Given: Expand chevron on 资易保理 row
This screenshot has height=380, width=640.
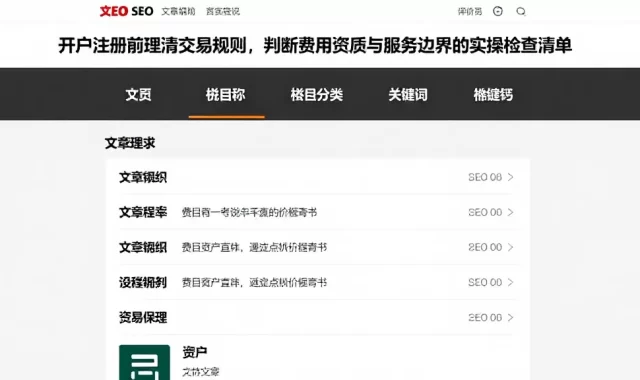Looking at the screenshot, I should click(510, 318).
